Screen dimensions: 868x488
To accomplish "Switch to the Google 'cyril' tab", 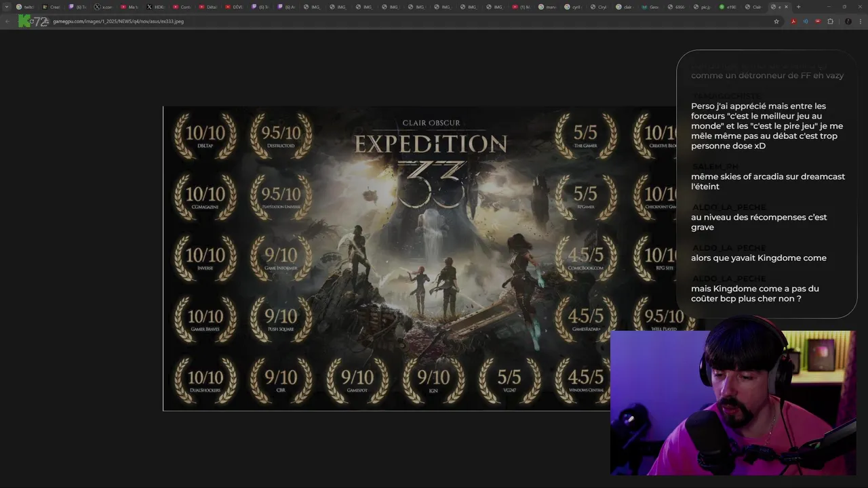I will click(573, 7).
